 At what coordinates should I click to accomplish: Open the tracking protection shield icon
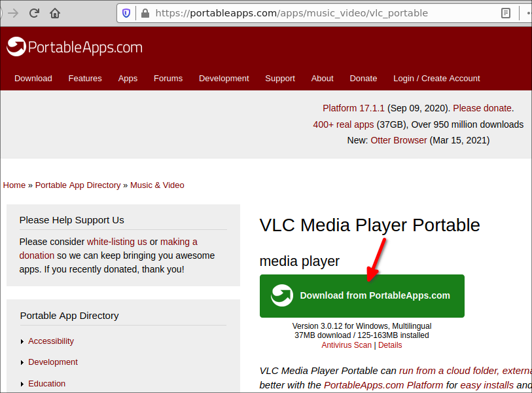[x=126, y=13]
